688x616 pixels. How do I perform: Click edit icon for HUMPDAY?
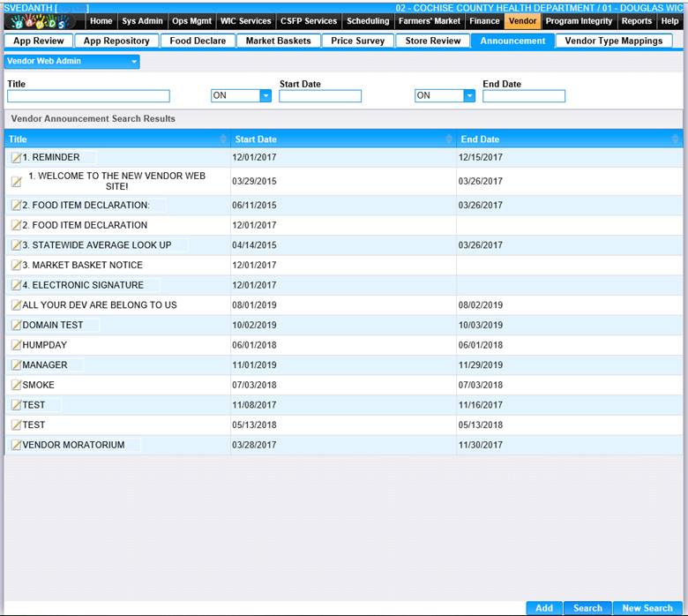[16, 345]
